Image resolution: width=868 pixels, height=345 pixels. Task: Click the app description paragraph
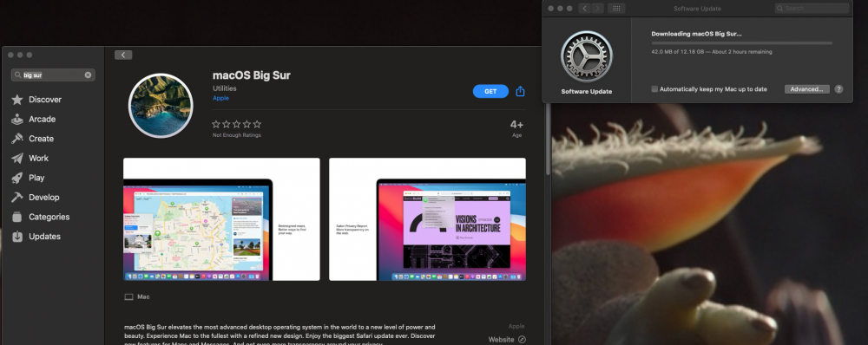(279, 335)
